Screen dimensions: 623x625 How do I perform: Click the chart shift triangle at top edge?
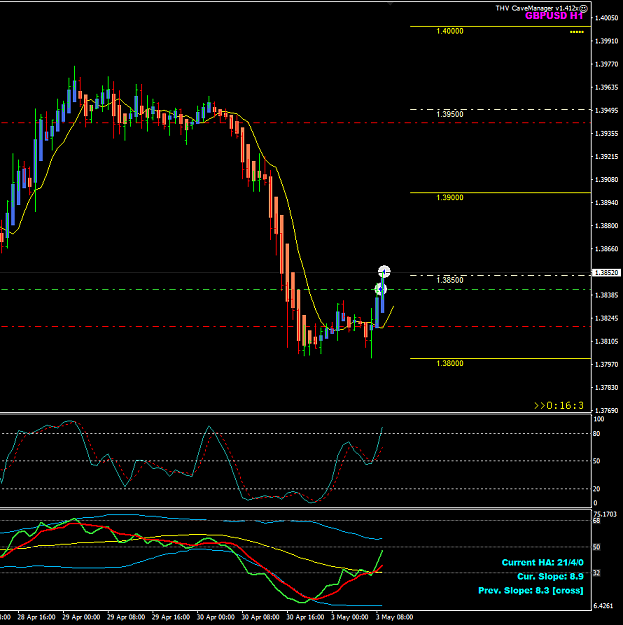click(390, 4)
